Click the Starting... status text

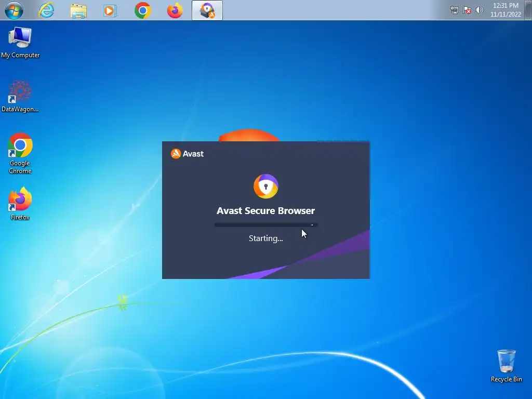(265, 238)
